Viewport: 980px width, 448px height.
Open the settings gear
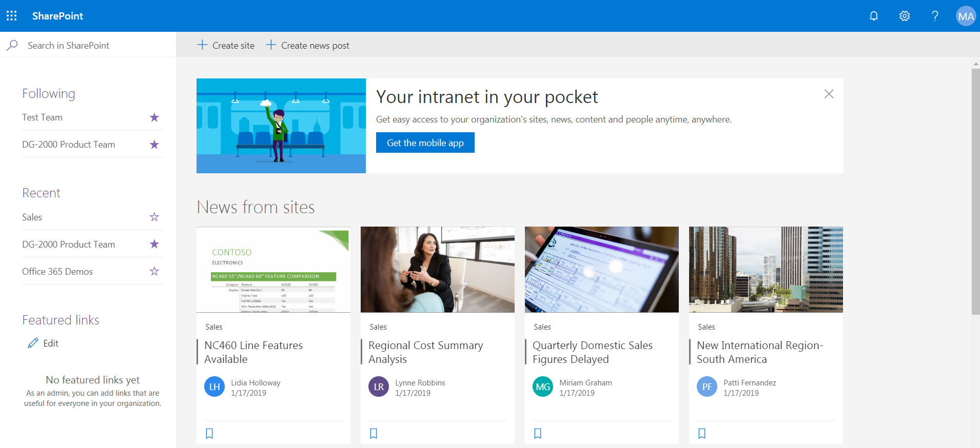tap(905, 16)
